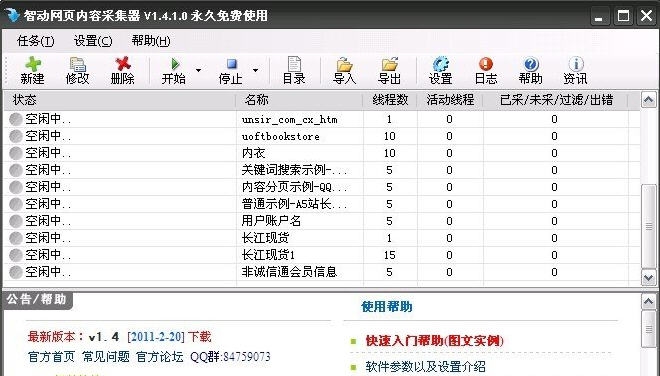Stop tasks with the 停止 icon
The width and height of the screenshot is (660, 376).
[x=232, y=64]
